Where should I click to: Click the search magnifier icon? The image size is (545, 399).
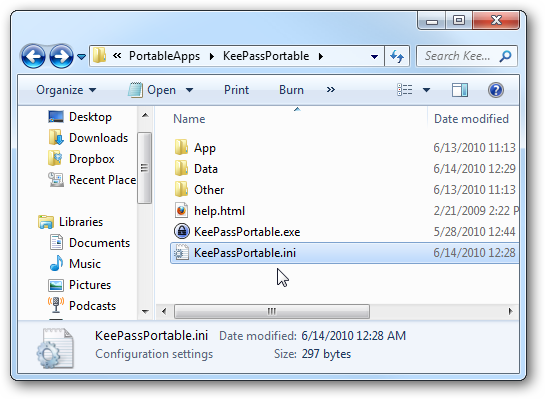[505, 56]
